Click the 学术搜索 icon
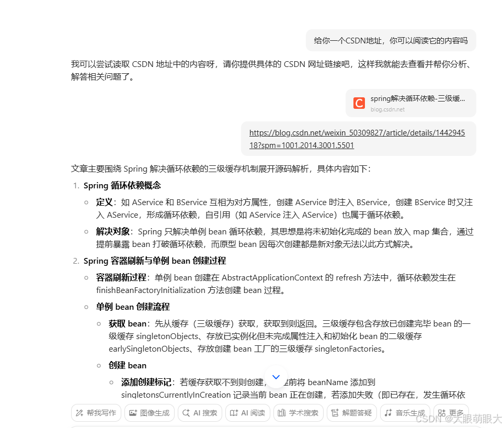 (282, 413)
